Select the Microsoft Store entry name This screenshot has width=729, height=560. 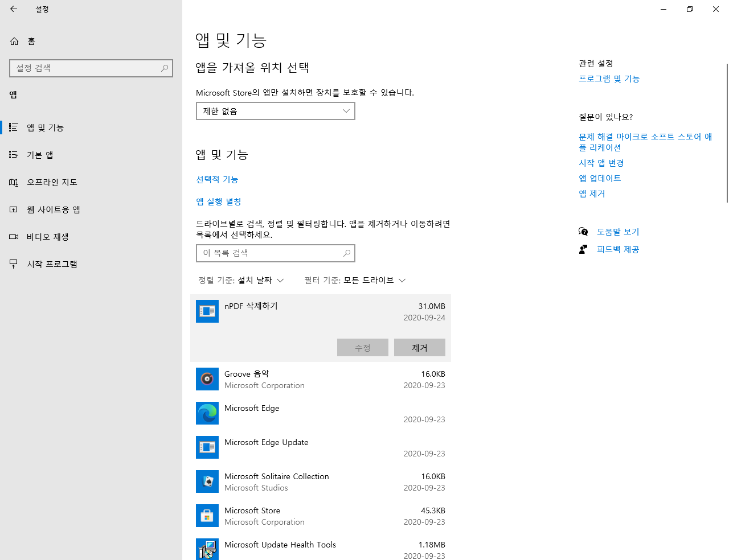tap(252, 510)
